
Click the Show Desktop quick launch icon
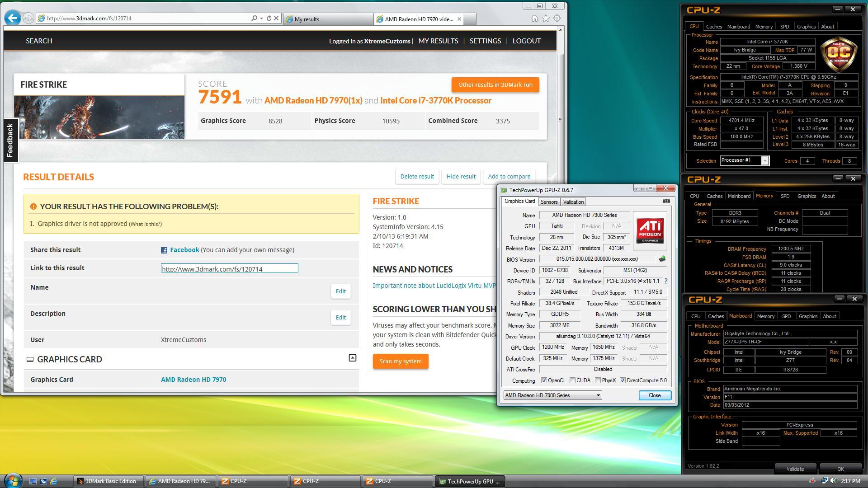33,481
